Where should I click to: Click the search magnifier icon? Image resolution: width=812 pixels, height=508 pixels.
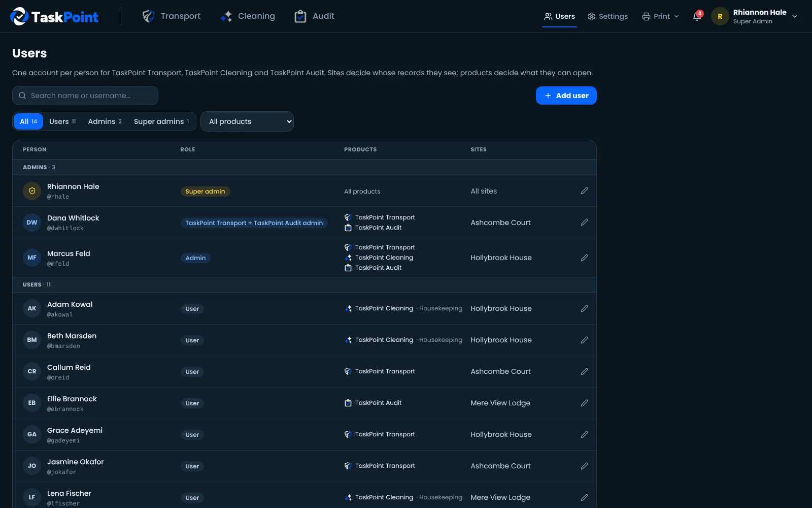[22, 96]
